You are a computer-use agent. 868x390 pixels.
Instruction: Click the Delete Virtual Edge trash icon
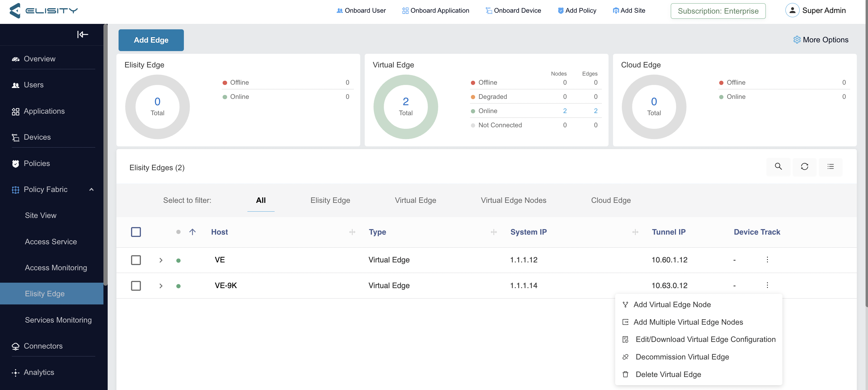tap(625, 375)
